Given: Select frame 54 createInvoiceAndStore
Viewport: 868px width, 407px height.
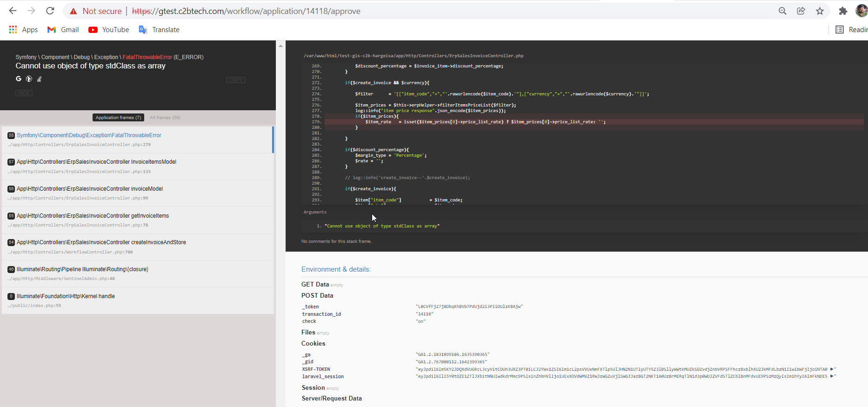Looking at the screenshot, I should point(137,247).
